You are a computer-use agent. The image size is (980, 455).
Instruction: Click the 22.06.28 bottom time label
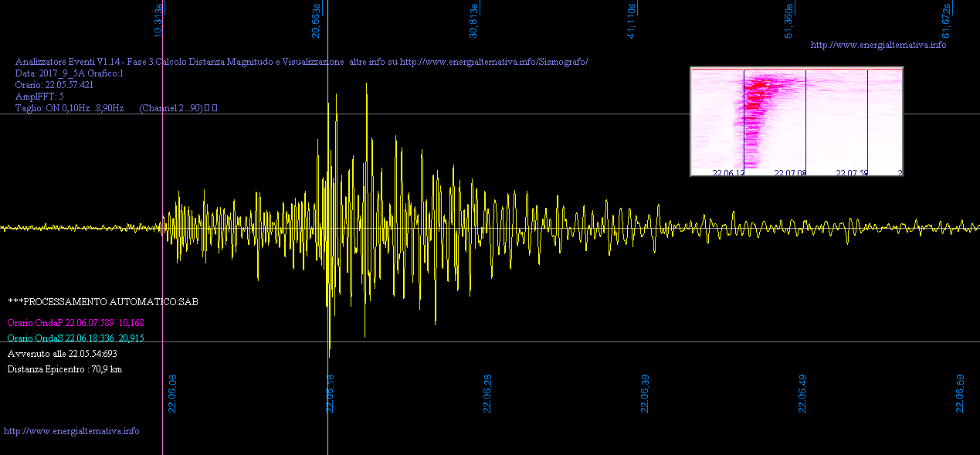coord(487,394)
